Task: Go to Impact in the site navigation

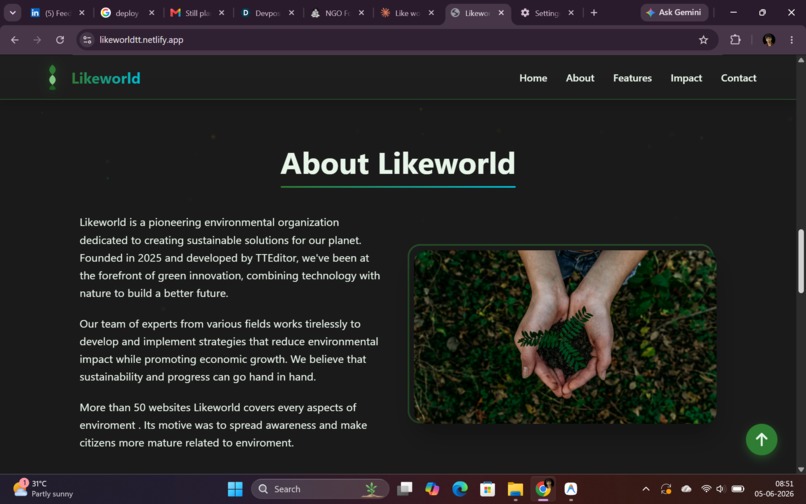Action: click(686, 78)
